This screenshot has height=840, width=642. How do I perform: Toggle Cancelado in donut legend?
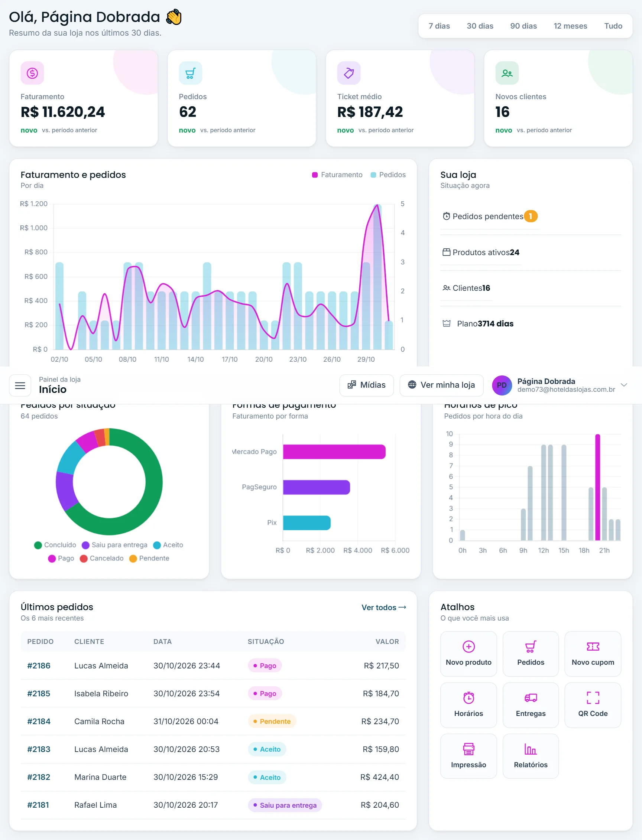click(x=101, y=559)
